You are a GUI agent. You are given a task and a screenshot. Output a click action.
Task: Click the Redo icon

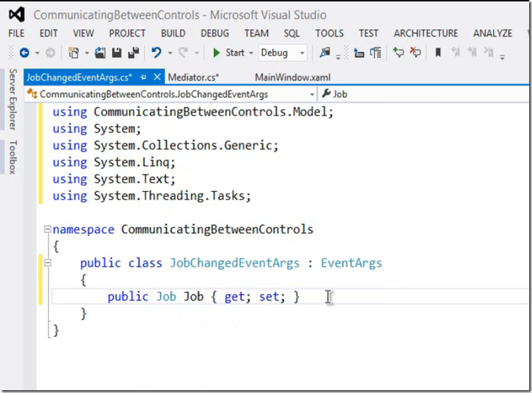[x=183, y=52]
